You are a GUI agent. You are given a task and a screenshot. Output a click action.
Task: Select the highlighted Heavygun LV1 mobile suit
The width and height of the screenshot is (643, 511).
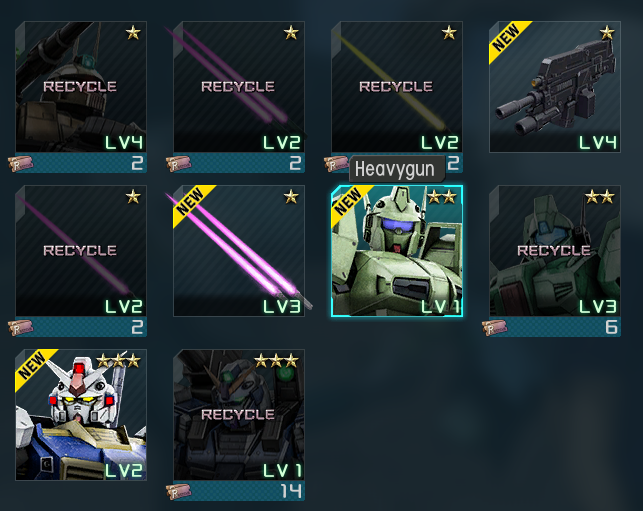pyautogui.click(x=397, y=251)
